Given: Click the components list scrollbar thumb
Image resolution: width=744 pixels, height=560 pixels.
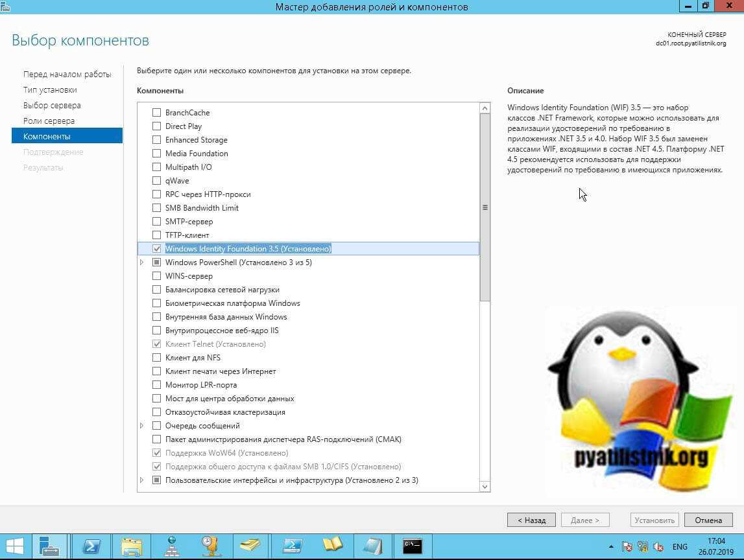Looking at the screenshot, I should [x=485, y=207].
